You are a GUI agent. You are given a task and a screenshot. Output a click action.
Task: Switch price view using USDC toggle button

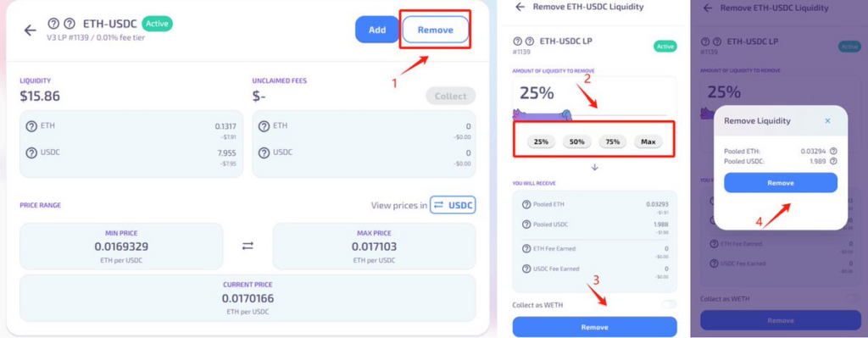(453, 205)
